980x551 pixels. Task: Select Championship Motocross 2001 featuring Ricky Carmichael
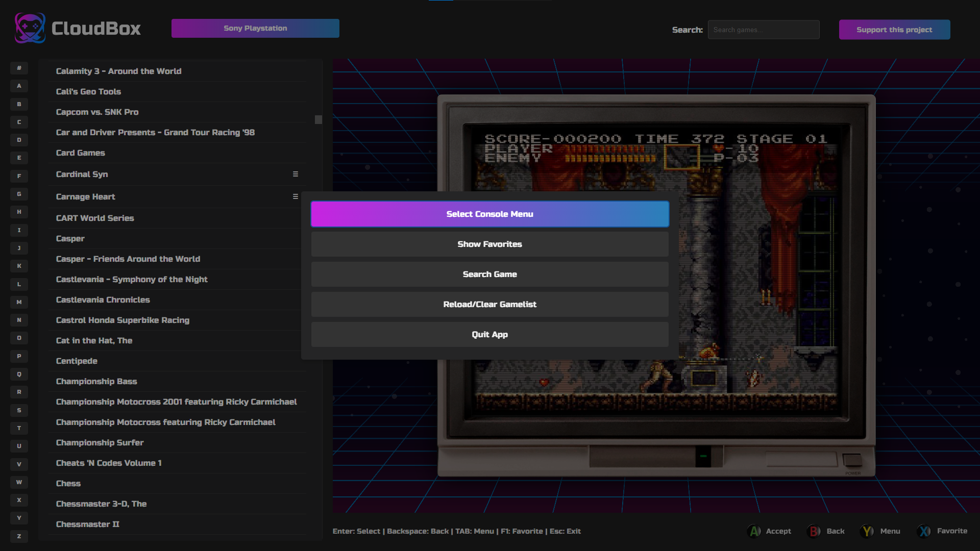click(x=177, y=402)
